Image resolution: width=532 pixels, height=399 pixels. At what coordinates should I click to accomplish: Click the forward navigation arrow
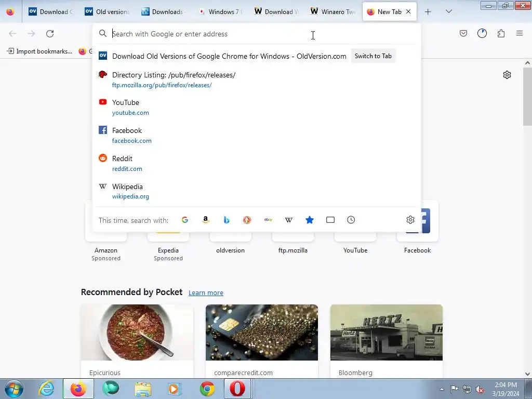click(31, 34)
